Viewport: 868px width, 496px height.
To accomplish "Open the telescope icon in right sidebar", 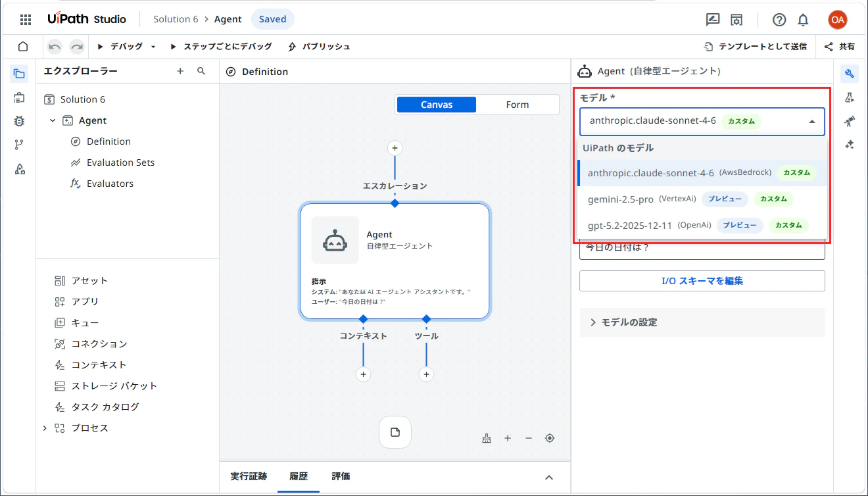I will coord(850,121).
